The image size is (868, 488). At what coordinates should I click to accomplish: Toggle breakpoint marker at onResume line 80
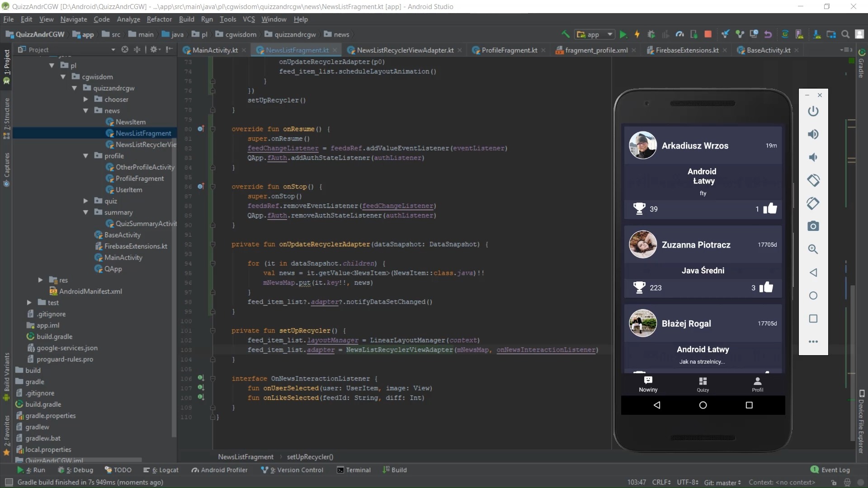pyautogui.click(x=201, y=129)
